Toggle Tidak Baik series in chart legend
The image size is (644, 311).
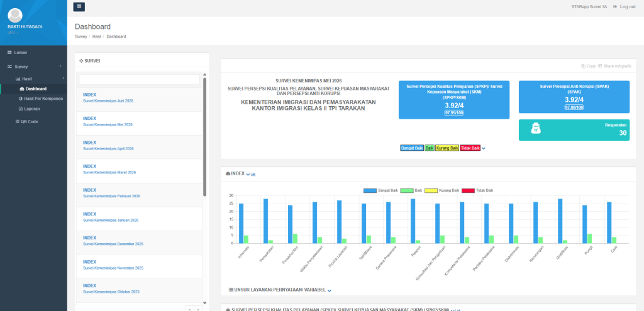point(477,190)
